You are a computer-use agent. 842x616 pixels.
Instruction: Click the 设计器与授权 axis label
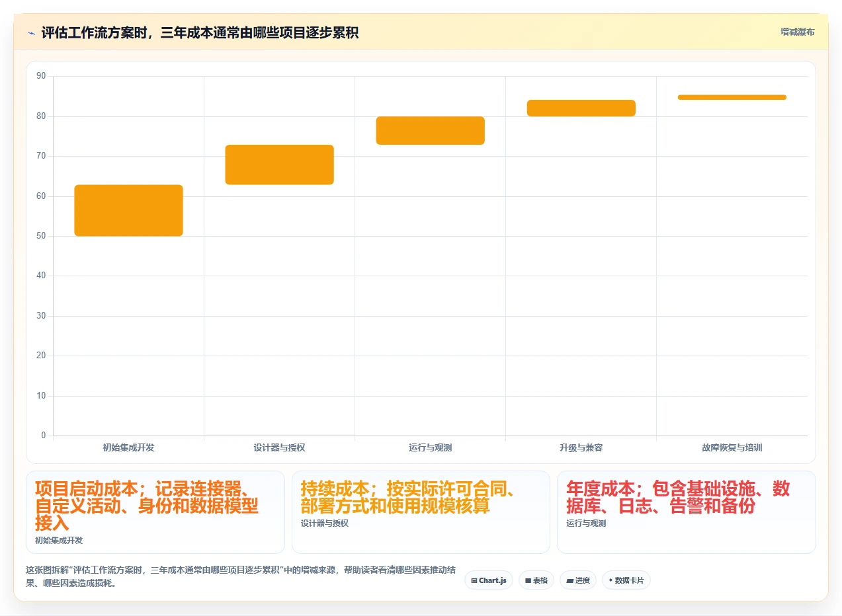(x=279, y=447)
